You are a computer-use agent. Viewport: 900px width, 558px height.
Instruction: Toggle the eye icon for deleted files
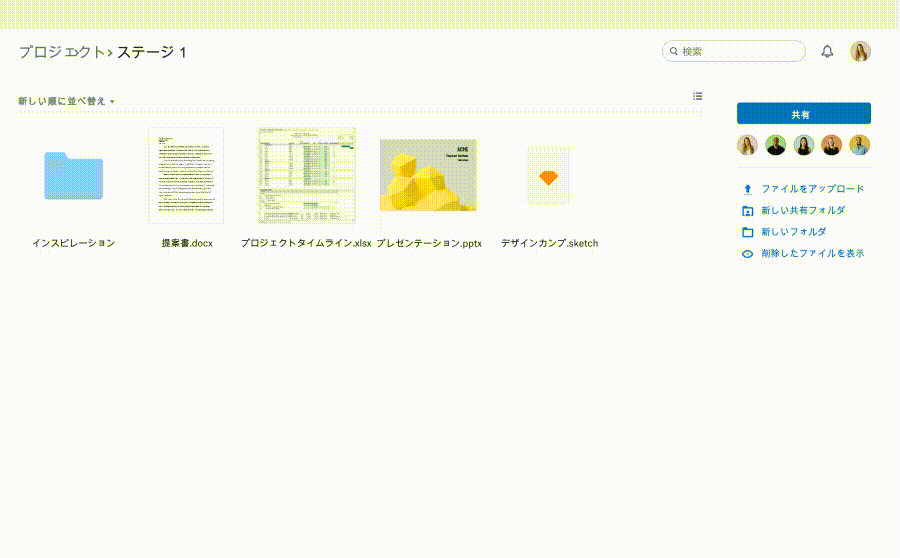click(x=747, y=254)
